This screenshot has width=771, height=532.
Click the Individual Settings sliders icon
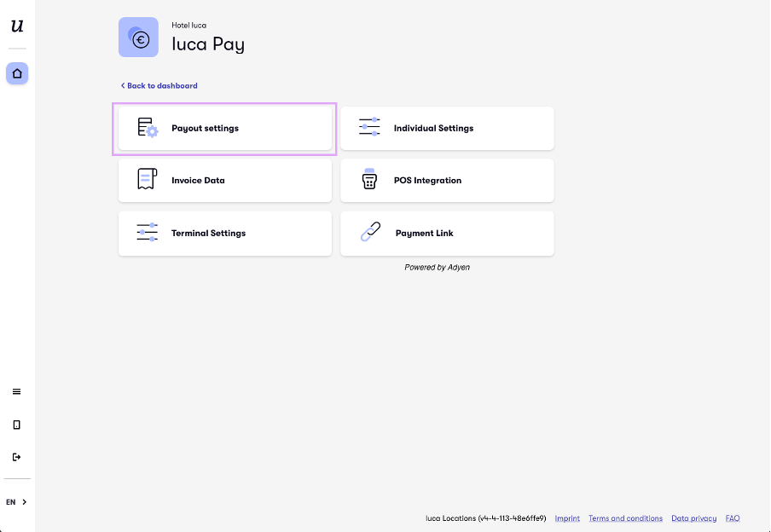point(369,127)
